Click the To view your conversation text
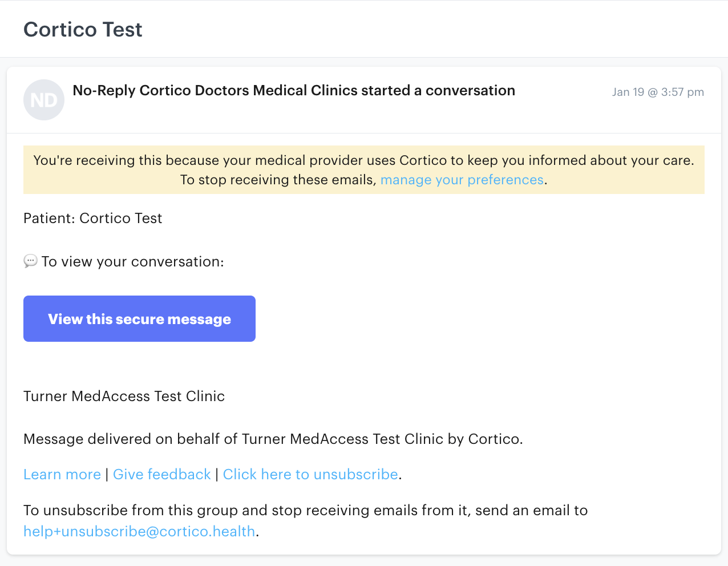Screen dimensions: 728x566 (132, 261)
